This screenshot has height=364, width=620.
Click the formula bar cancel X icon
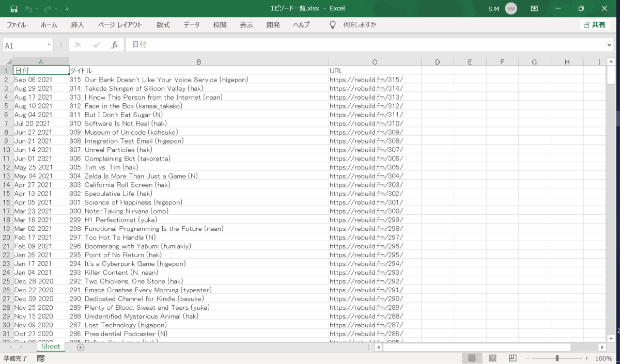78,45
